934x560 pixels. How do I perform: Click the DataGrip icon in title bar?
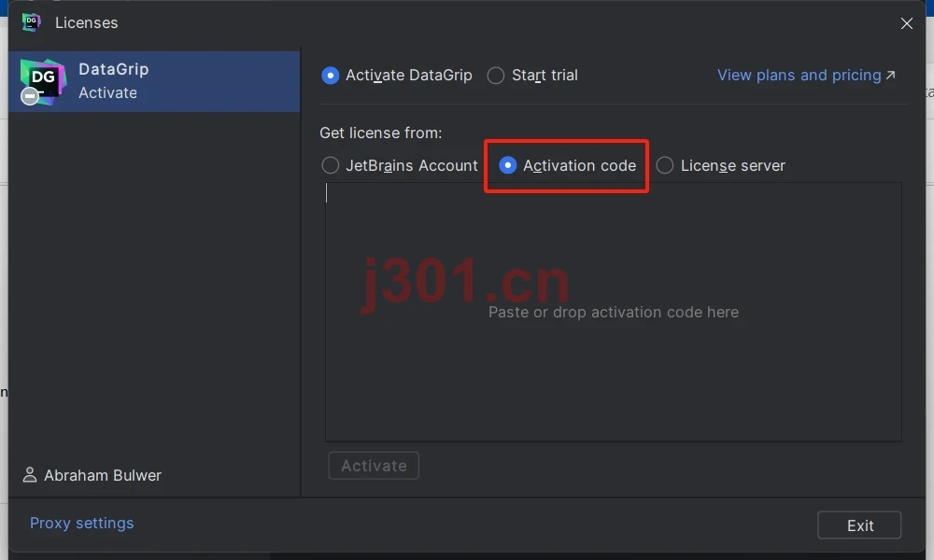coord(31,22)
